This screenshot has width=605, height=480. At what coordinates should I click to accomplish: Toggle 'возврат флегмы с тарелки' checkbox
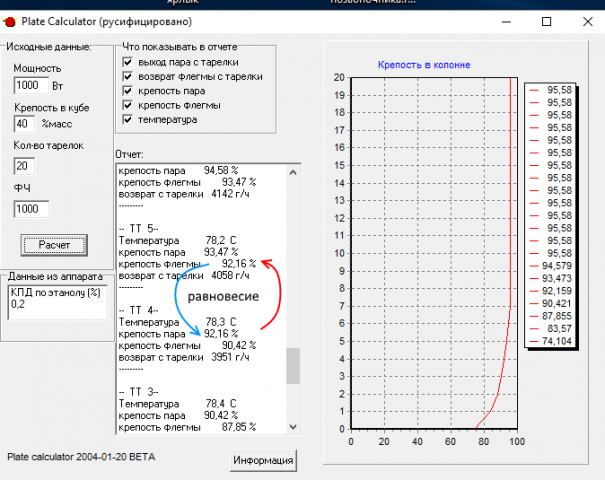click(x=127, y=76)
